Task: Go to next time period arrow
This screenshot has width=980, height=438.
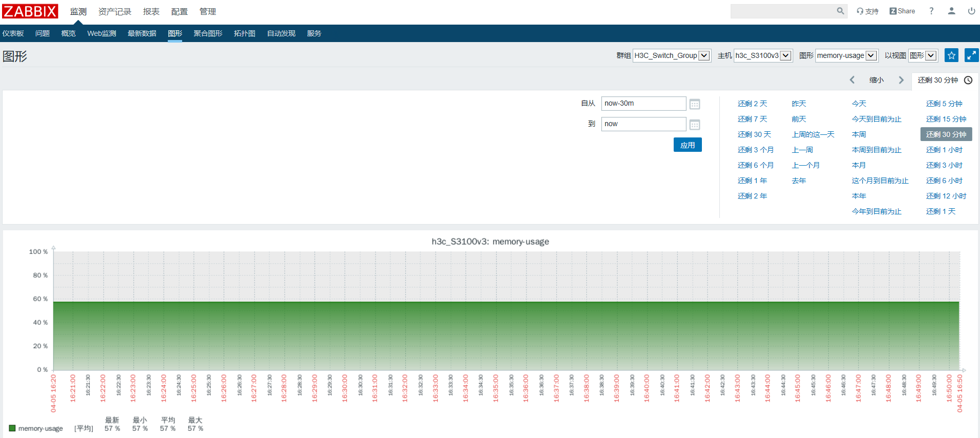Action: point(901,80)
